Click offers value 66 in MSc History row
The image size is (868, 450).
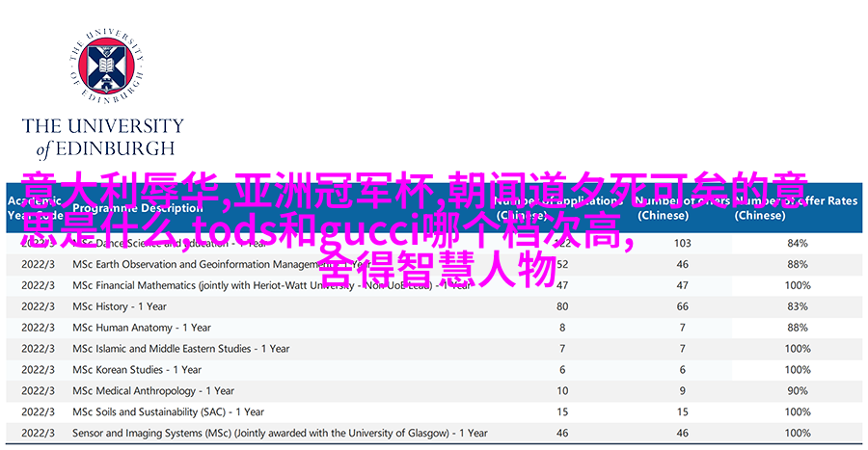click(x=683, y=306)
